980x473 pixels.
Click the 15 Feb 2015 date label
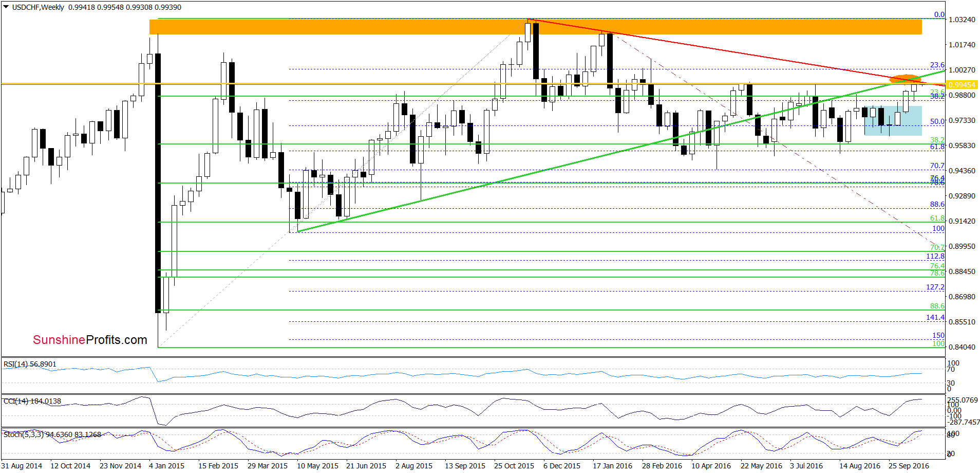click(x=218, y=466)
